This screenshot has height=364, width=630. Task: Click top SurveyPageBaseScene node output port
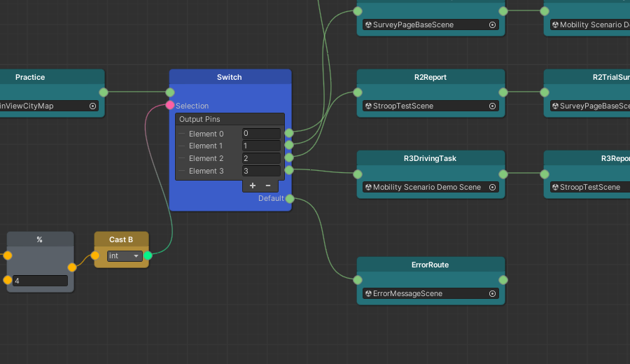coord(503,11)
